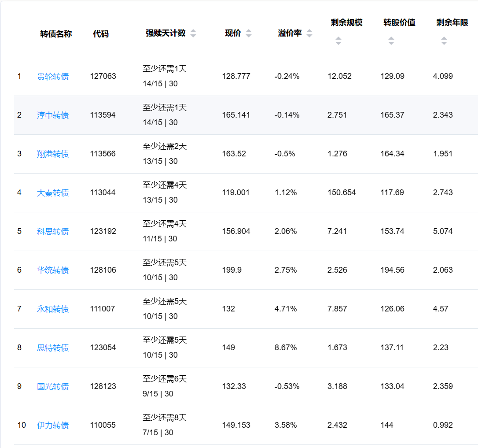Viewport: 478px width, 448px height.
Task: Select 国光转债 bond link
Action: 53,387
